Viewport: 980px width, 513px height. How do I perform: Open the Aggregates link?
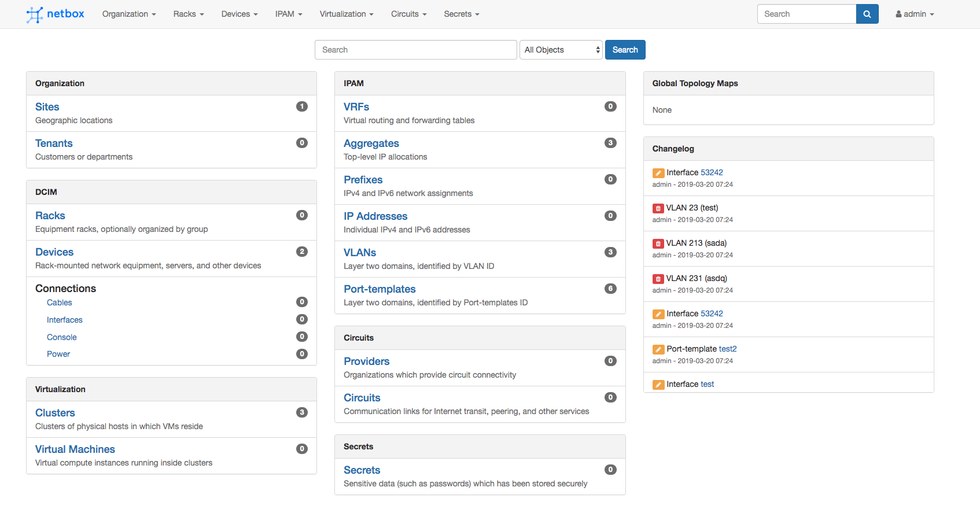click(371, 143)
